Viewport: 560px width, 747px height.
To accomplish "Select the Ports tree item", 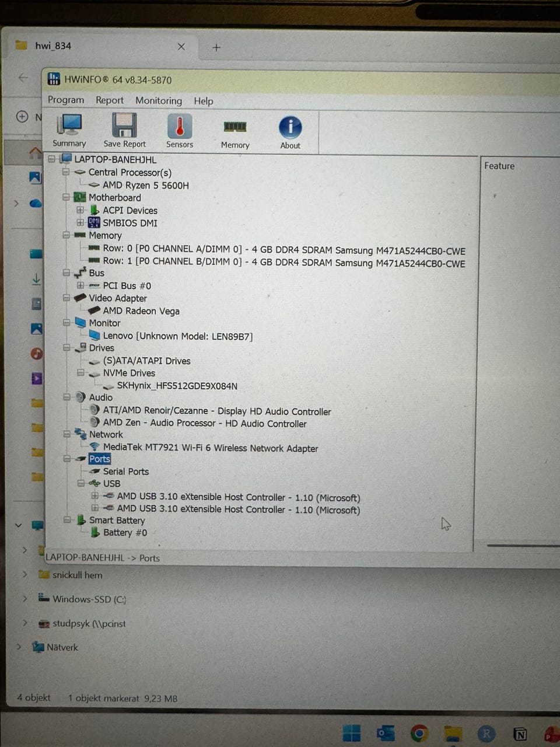I will (x=100, y=459).
